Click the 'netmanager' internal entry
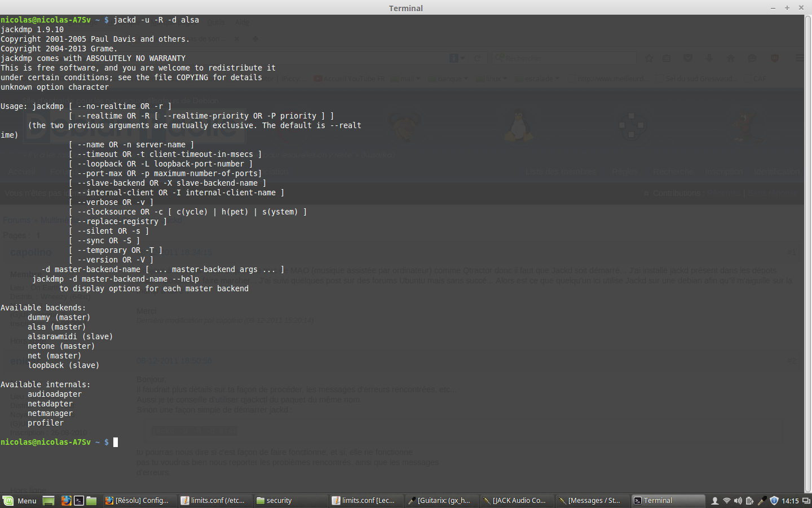The height and width of the screenshot is (508, 812). coord(50,413)
